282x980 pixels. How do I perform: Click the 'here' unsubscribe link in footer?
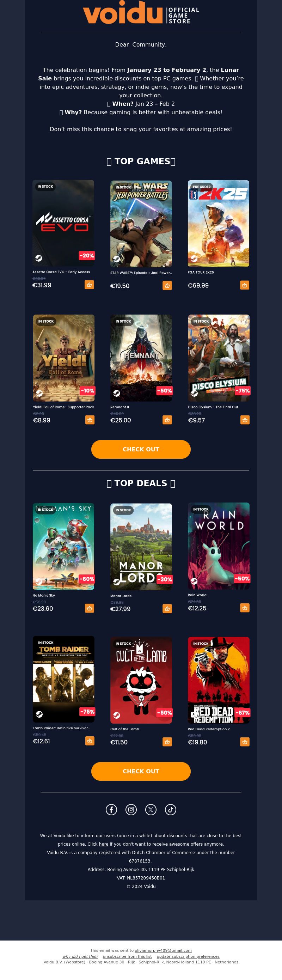pos(104,844)
